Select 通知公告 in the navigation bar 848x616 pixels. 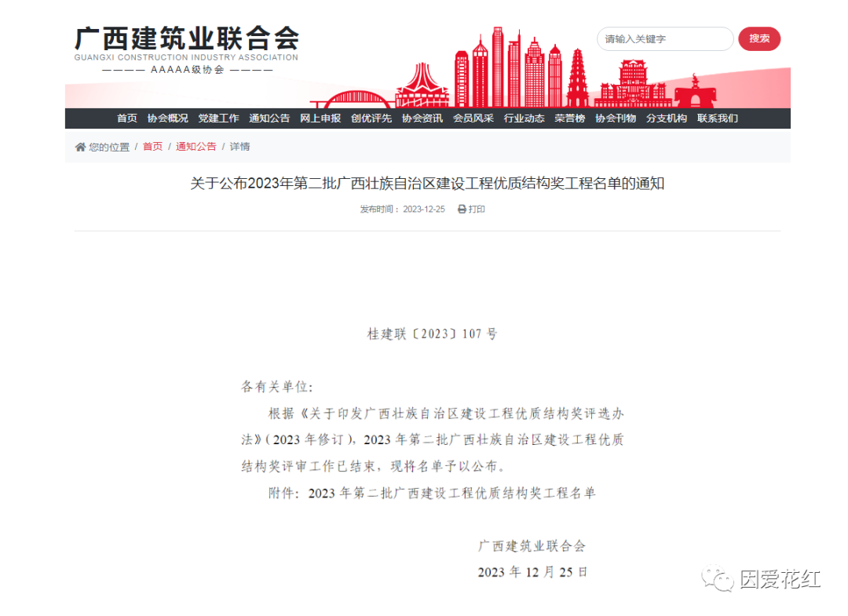pos(269,118)
